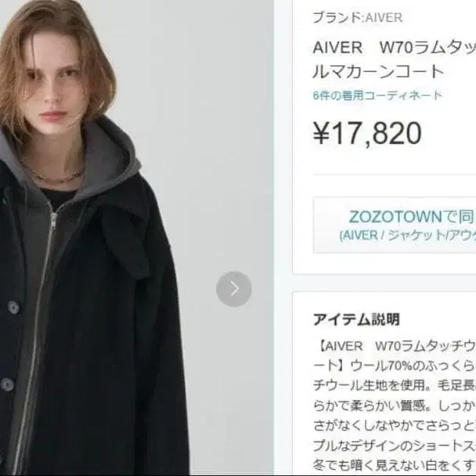Screen dimensions: 476x476
Task: Advance to the next product photo arrow
Action: click(234, 289)
